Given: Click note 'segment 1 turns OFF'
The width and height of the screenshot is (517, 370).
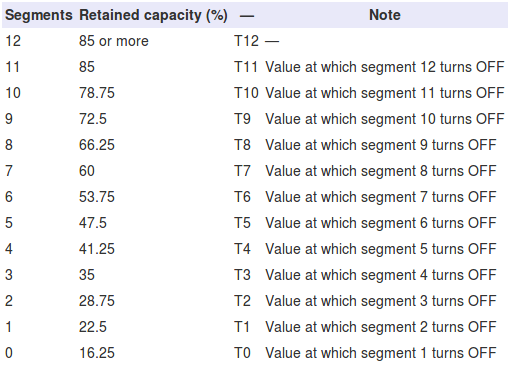Looking at the screenshot, I should (381, 353).
